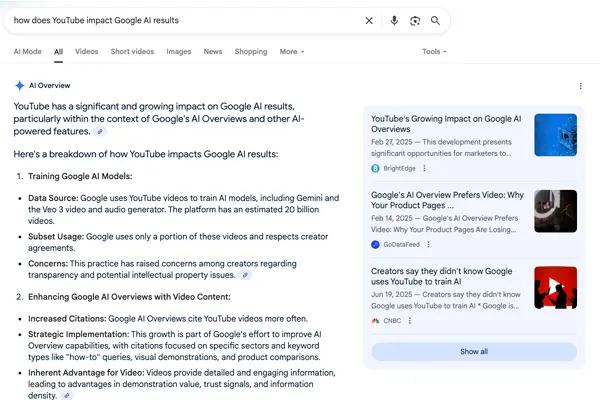Open the News tab
Viewport: 600px width, 400px height.
tap(213, 52)
